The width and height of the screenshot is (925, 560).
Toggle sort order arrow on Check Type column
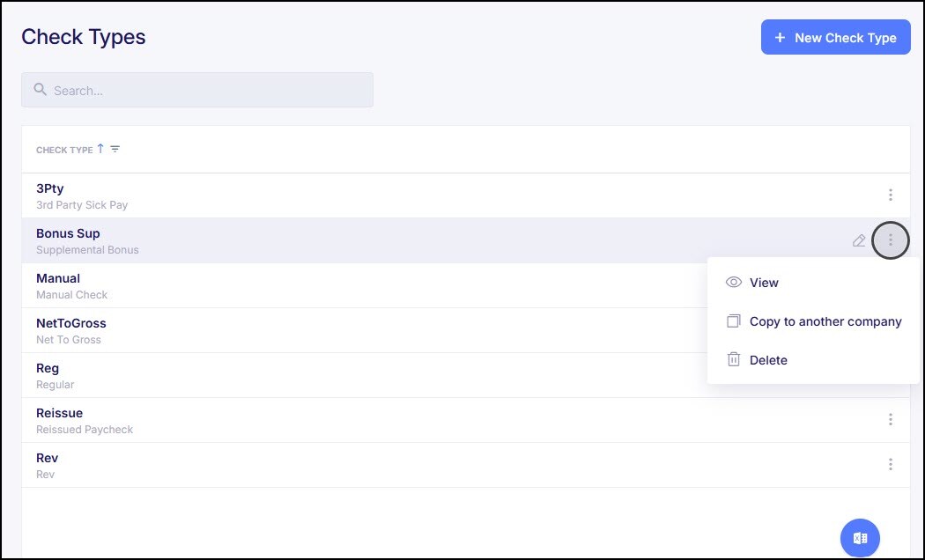click(x=100, y=149)
